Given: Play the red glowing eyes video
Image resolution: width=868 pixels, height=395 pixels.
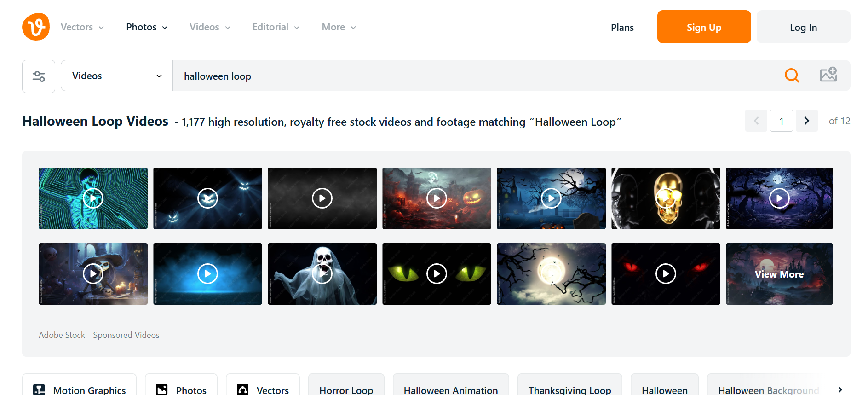Looking at the screenshot, I should tap(666, 274).
